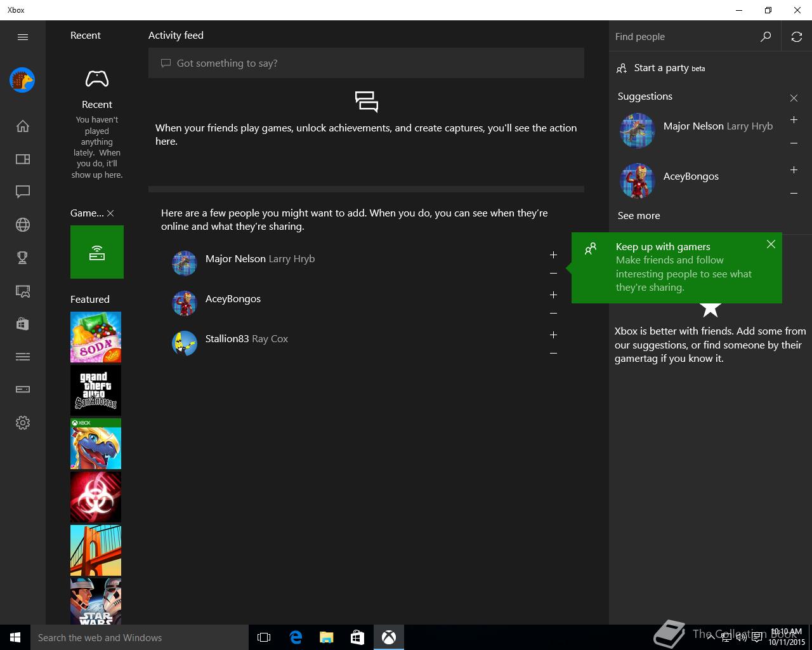This screenshot has height=650, width=812.
Task: Add Major Nelson in activity feed
Action: coord(553,255)
